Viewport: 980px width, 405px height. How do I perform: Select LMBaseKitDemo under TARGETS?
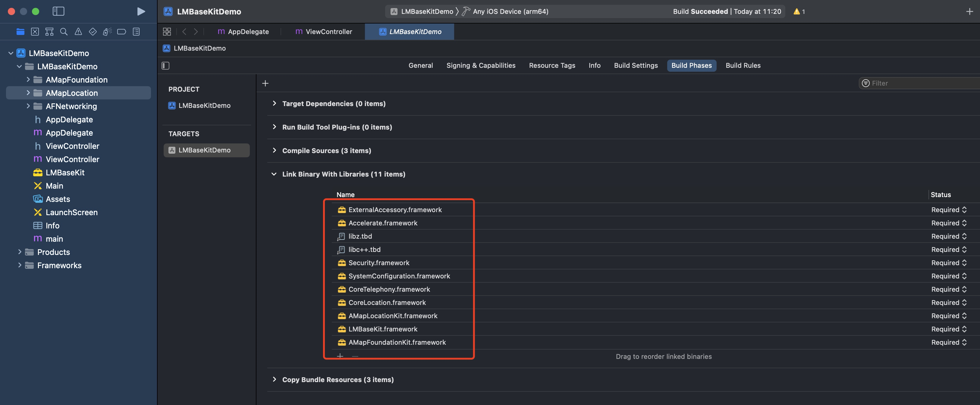coord(206,150)
